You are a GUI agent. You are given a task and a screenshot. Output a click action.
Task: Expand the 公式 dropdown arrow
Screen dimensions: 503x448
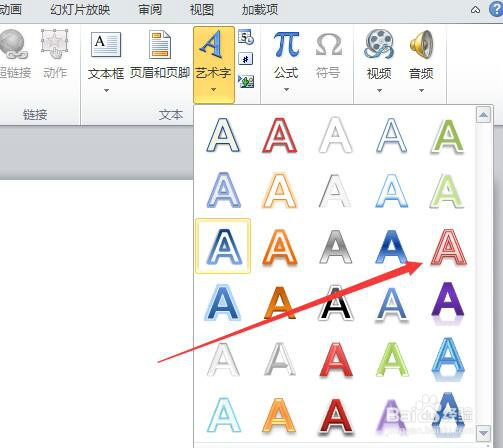point(286,90)
